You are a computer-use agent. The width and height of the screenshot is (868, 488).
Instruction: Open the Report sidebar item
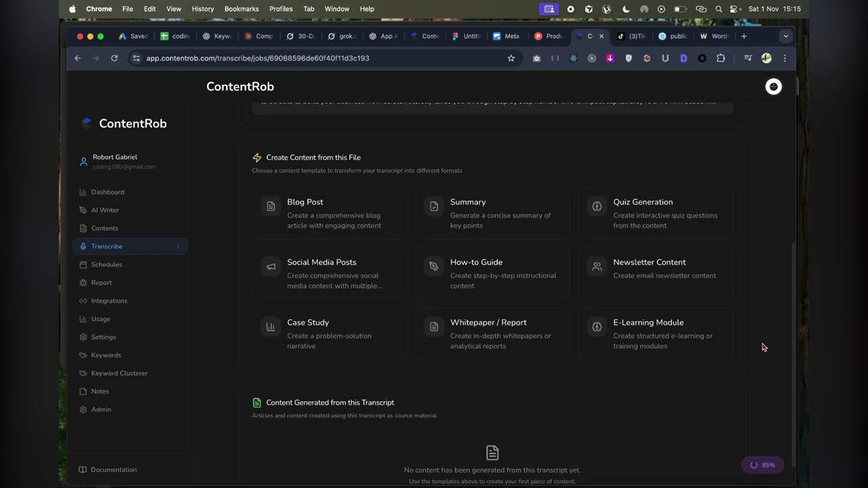point(130,283)
